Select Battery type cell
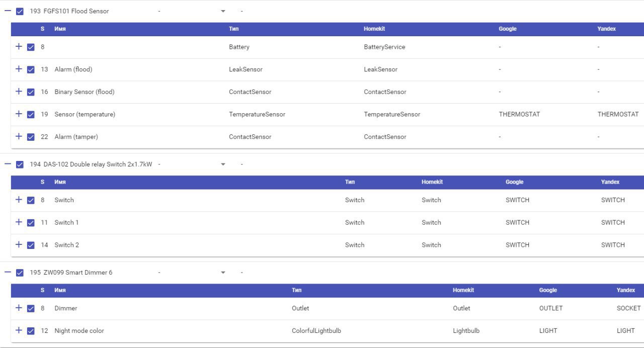The width and height of the screenshot is (644, 348). (x=239, y=47)
